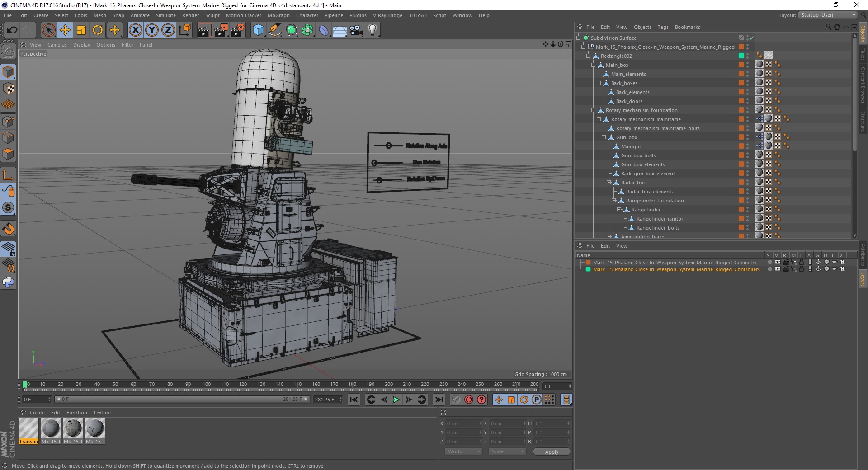
Task: Toggle View visibility of Controllers layer
Action: coord(778,269)
